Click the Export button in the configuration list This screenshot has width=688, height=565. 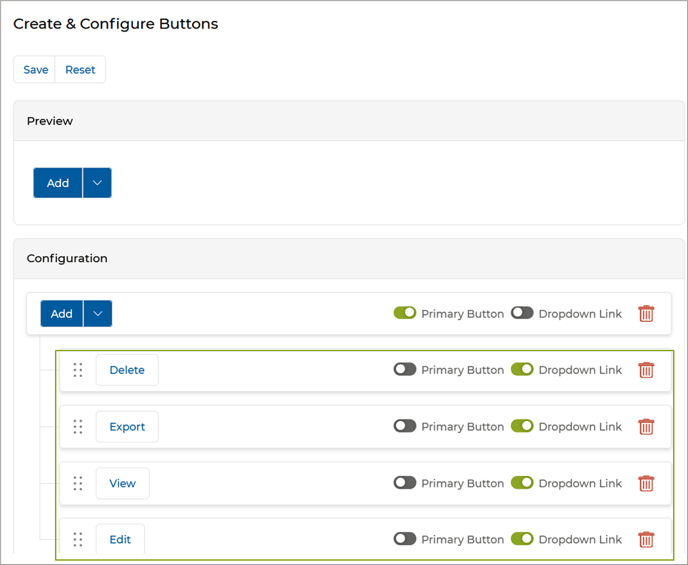(x=127, y=427)
